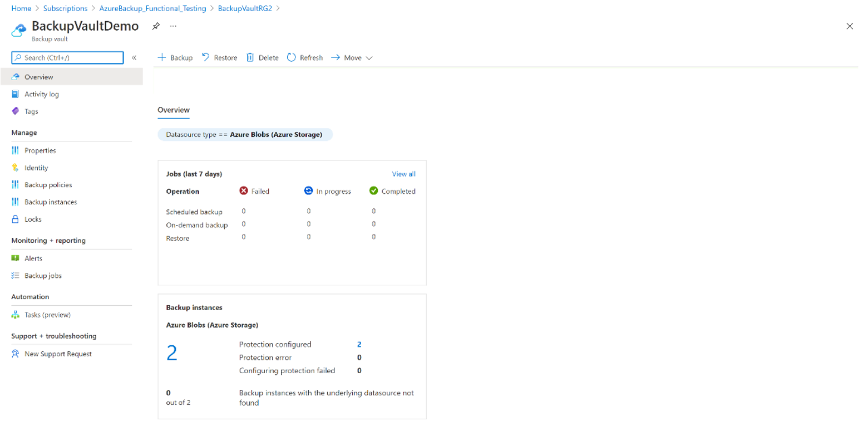Screen dimensions: 868x421
Task: Open Activity log via its sidebar icon
Action: 16,94
